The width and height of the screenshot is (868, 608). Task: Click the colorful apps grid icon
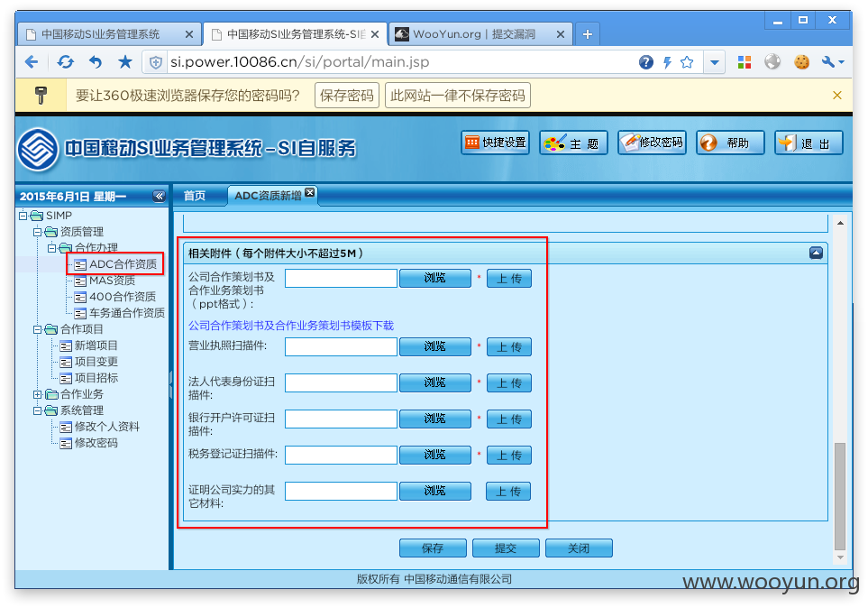(745, 62)
